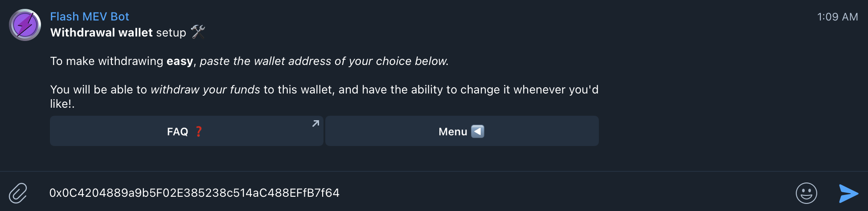This screenshot has width=868, height=211.
Task: Click the red question mark in FAQ
Action: click(x=199, y=131)
